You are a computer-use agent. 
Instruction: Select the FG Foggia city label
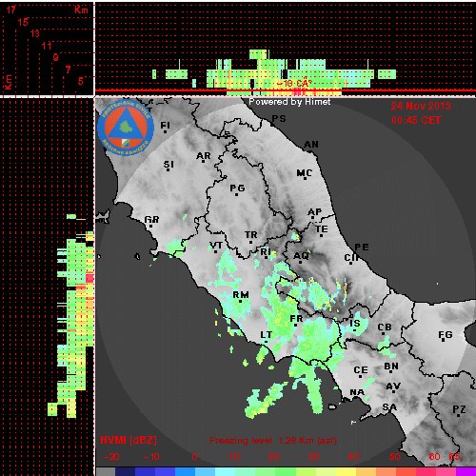(446, 334)
